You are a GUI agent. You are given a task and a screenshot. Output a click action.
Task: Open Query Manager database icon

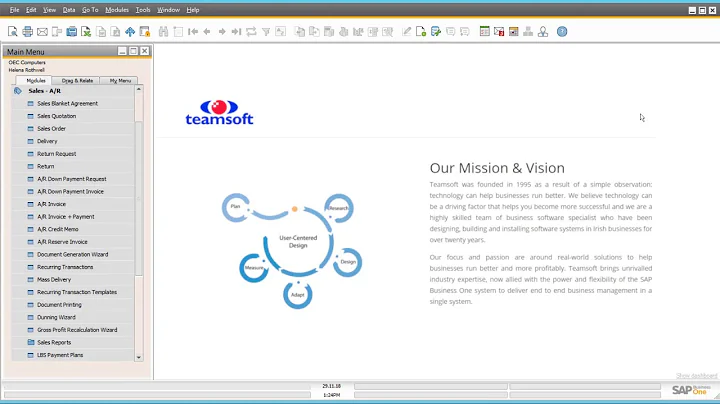coord(436,31)
